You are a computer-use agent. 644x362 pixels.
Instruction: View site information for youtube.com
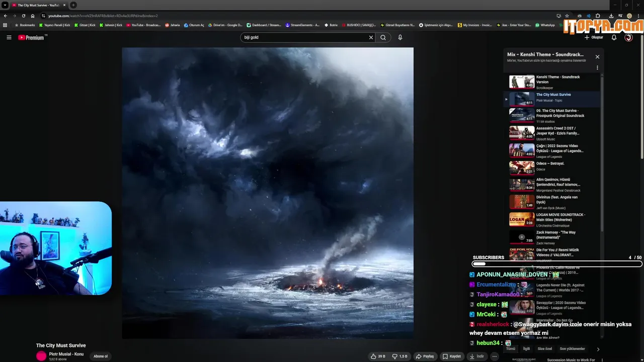tap(43, 16)
